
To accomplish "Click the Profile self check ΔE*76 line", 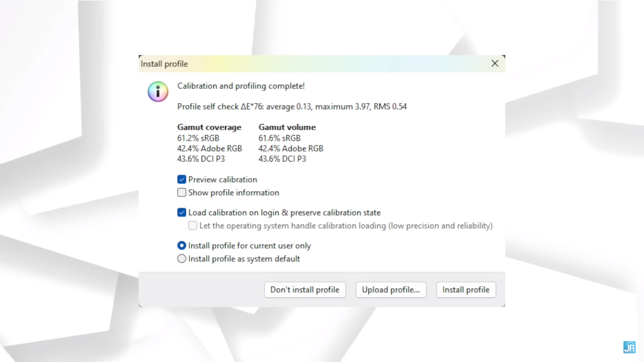I will pyautogui.click(x=292, y=107).
